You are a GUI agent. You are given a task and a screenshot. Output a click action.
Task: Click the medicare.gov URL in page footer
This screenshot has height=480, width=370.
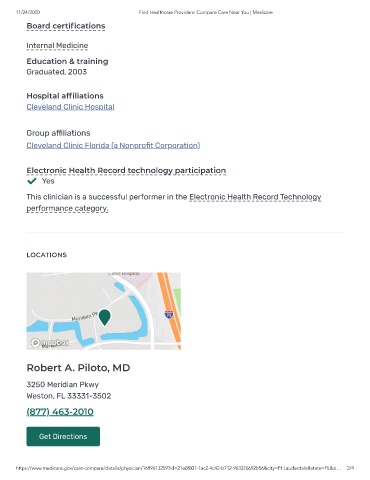click(x=178, y=468)
